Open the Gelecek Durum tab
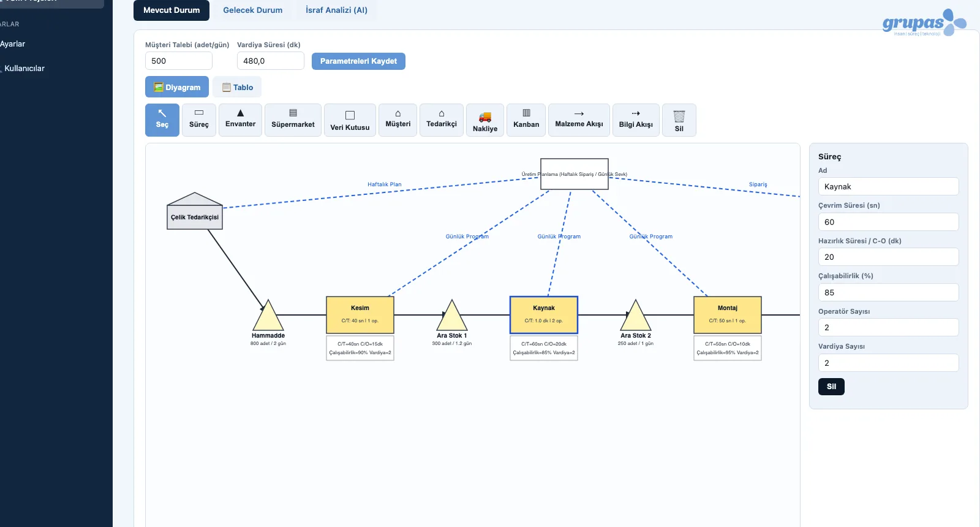This screenshot has height=527, width=980. [253, 10]
